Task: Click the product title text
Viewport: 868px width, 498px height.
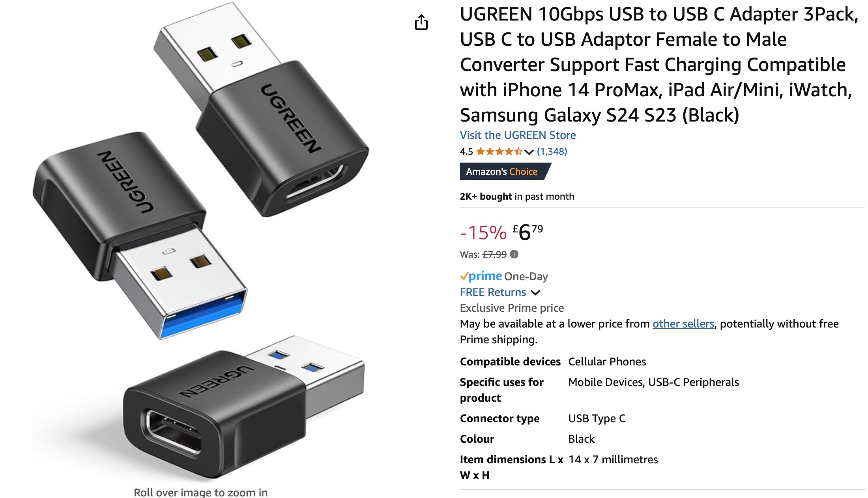Action: pos(659,64)
